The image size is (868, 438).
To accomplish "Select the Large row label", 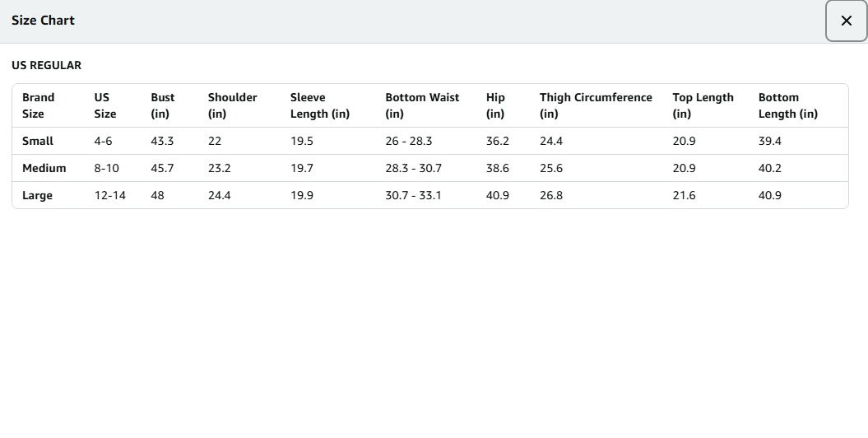I will click(x=38, y=195).
